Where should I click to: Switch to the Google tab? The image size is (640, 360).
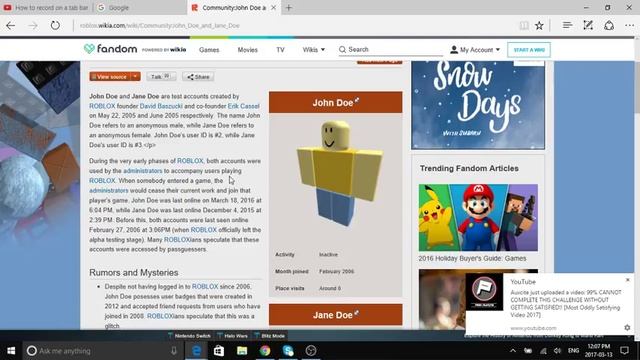(140, 7)
